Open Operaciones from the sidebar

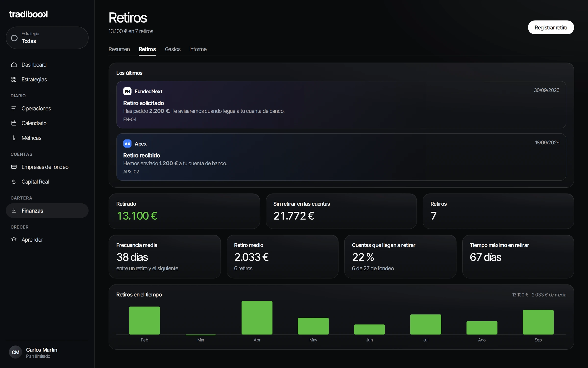point(47,108)
